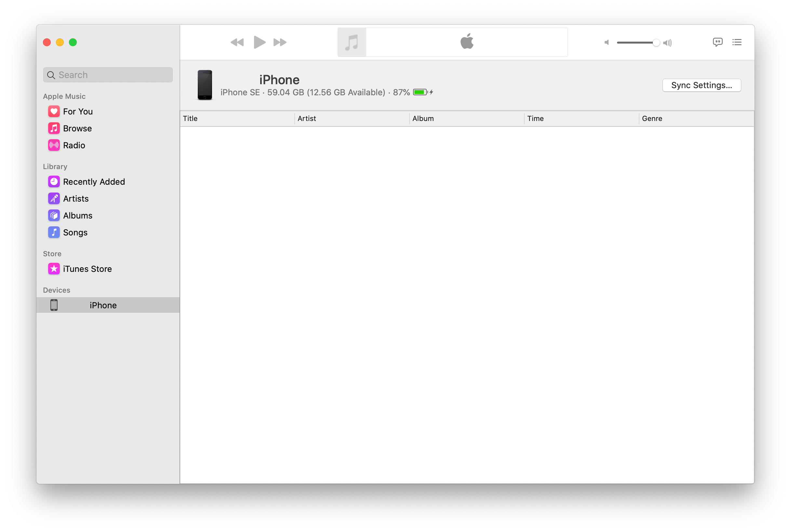
Task: Open the Radio section
Action: click(108, 146)
